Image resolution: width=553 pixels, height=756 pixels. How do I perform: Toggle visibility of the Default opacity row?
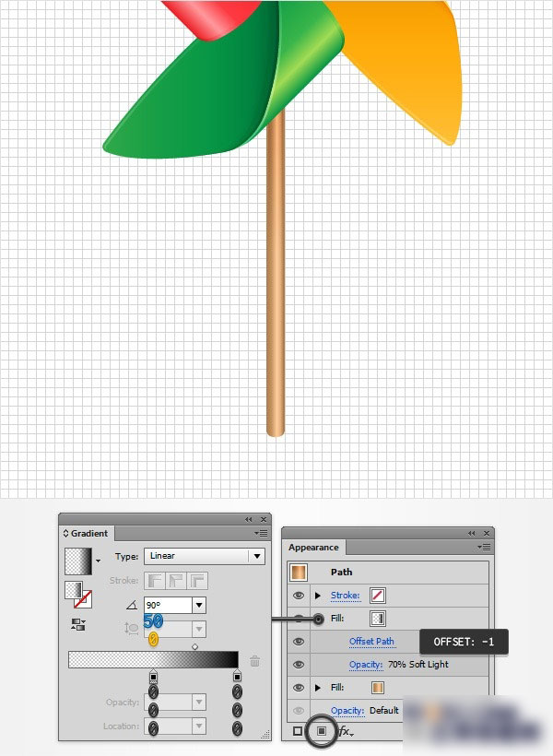coord(299,710)
